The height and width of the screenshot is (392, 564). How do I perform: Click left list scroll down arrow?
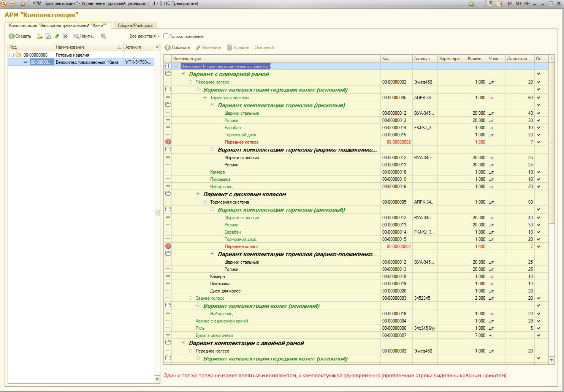(157, 379)
